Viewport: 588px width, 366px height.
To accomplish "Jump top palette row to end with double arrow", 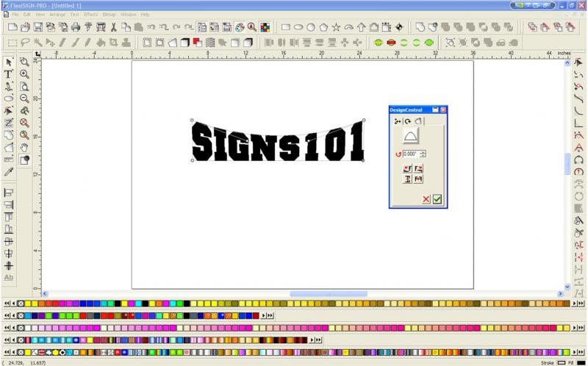I will (x=581, y=304).
